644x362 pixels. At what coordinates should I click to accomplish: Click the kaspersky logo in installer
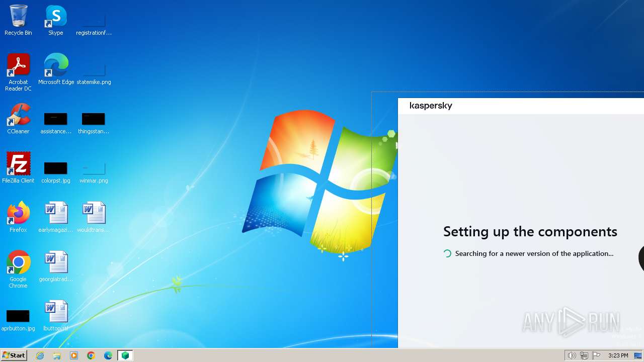click(431, 106)
